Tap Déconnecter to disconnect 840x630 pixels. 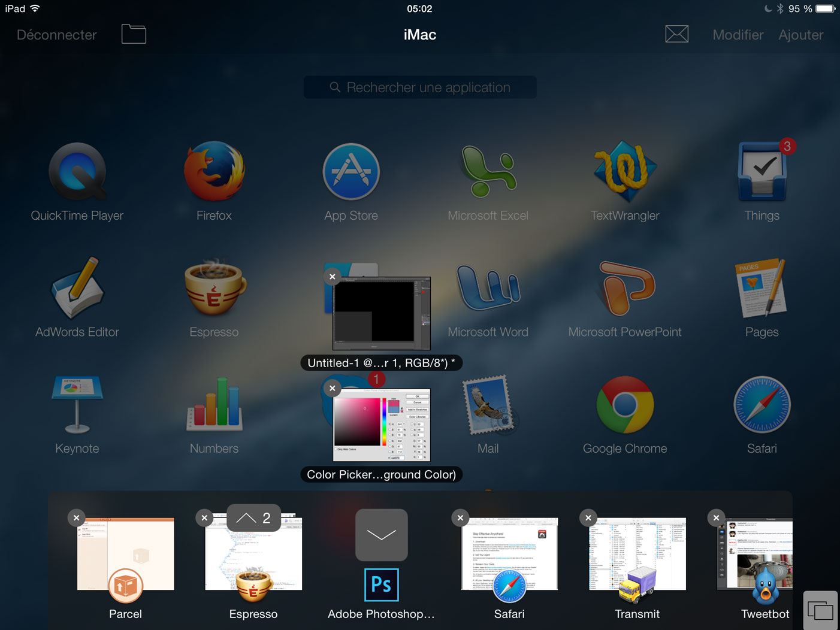click(57, 35)
